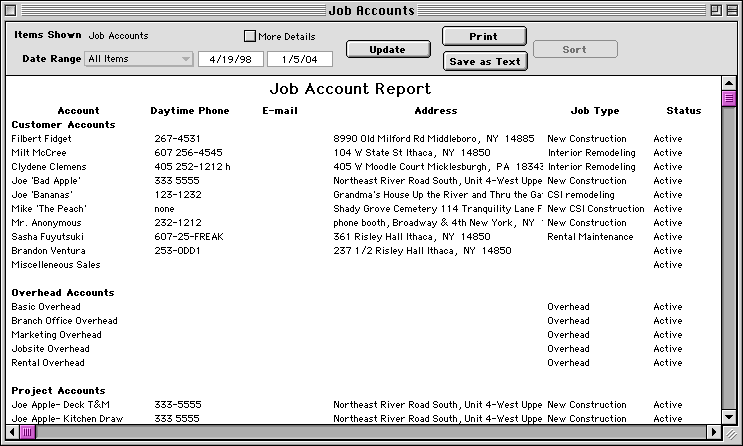Image resolution: width=743 pixels, height=446 pixels.
Task: Click the purple vertical scroll thumb
Action: coord(729,98)
